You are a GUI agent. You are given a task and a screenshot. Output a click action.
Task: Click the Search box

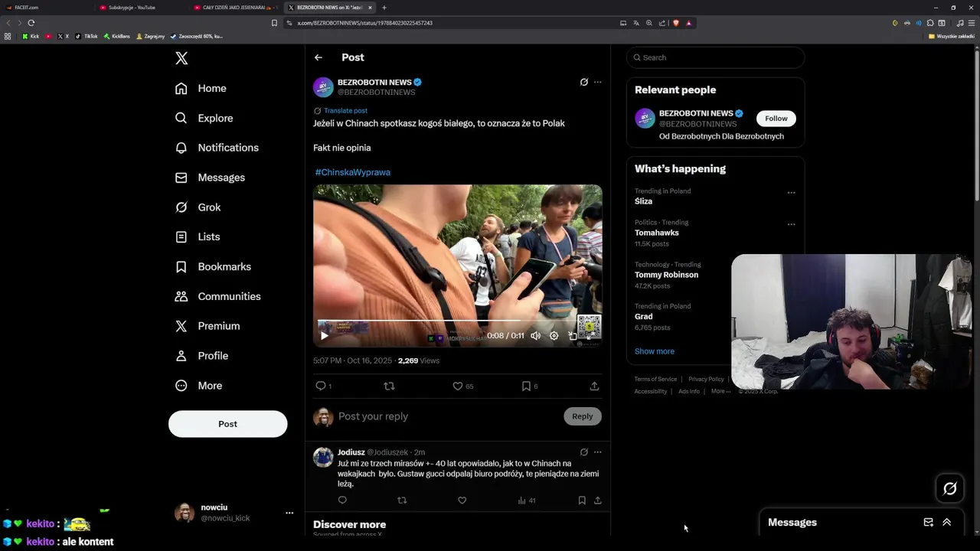click(715, 57)
